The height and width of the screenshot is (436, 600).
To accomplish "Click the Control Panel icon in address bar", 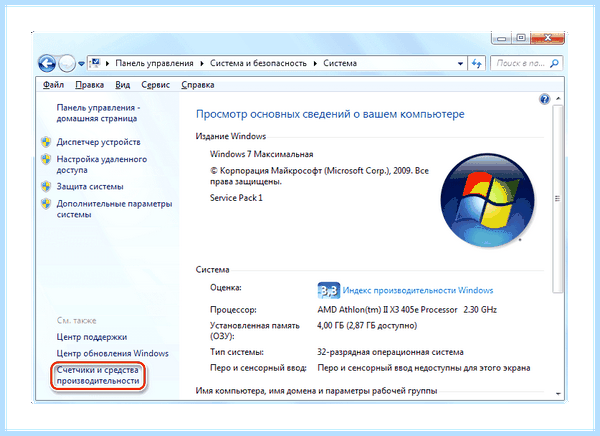I will click(95, 63).
